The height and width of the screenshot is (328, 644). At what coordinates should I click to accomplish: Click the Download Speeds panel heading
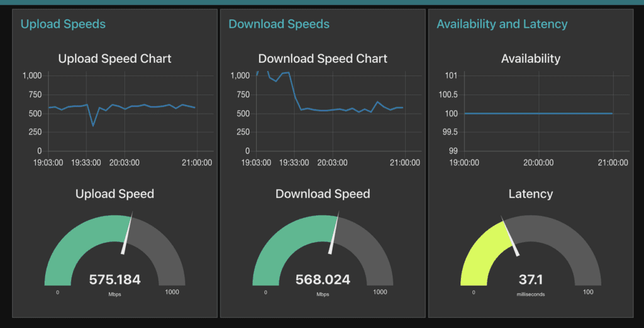(279, 25)
